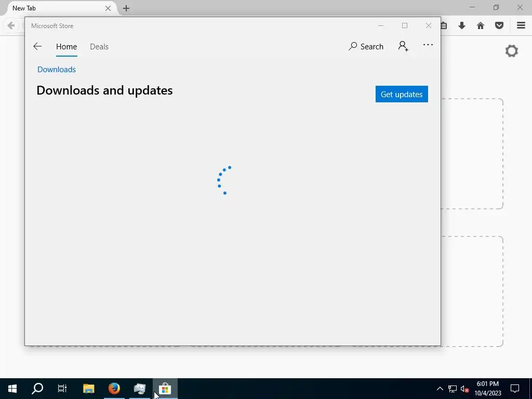Image resolution: width=532 pixels, height=399 pixels.
Task: Click the Firefox back navigation arrow
Action: pos(11,25)
